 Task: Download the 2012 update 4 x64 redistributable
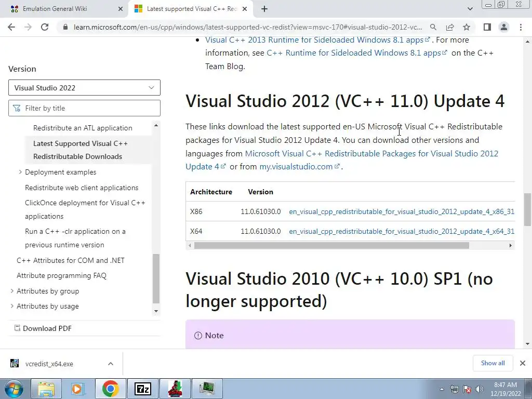coord(402,231)
